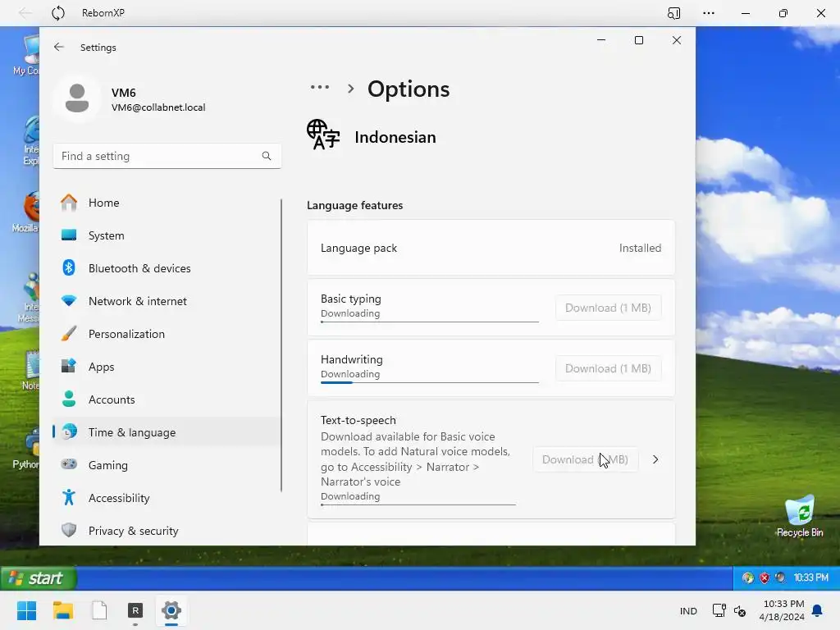Click the search magnifier icon
840x630 pixels.
267,156
